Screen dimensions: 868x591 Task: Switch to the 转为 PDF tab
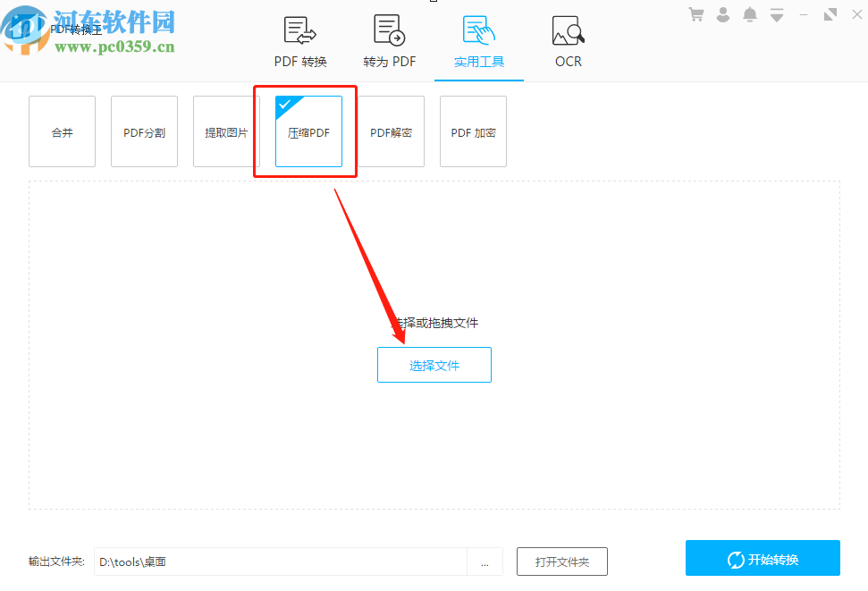(390, 42)
